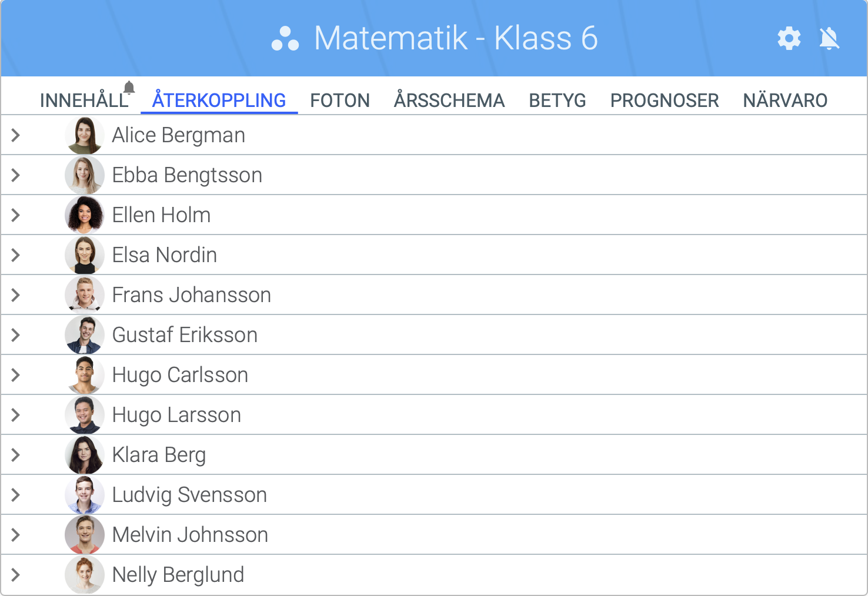Go to the Betyg tab
Viewport: 868px width, 596px height.
pyautogui.click(x=557, y=101)
